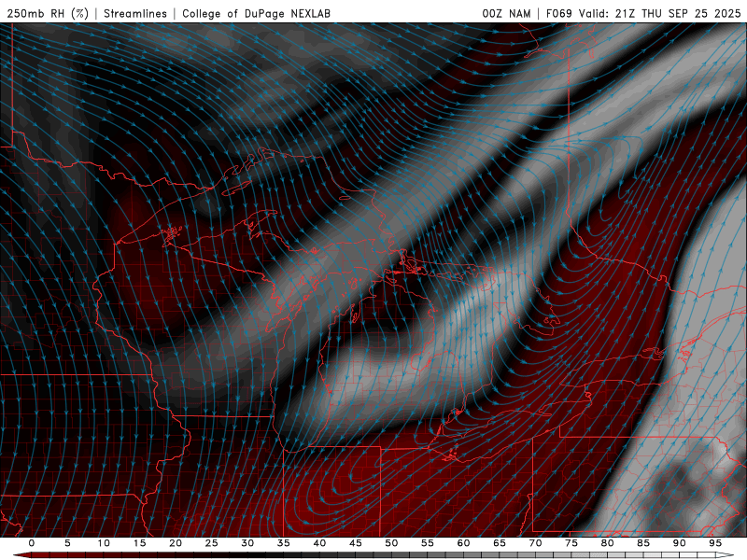
Task: Click the colorbar label '65'
Action: (x=500, y=543)
